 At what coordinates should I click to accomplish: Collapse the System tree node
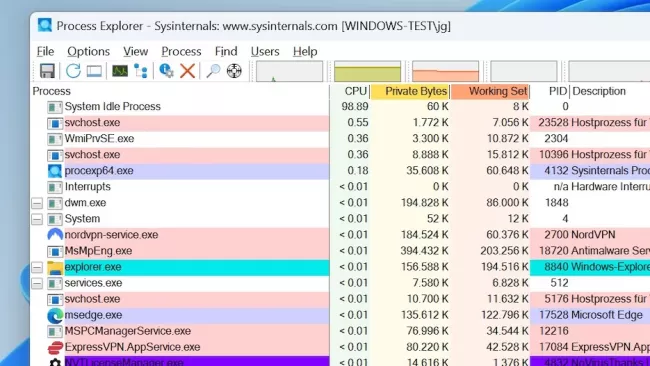[37, 219]
